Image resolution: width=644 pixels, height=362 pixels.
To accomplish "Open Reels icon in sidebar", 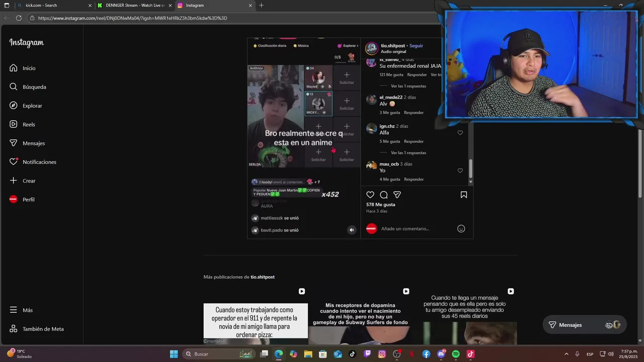I will [14, 124].
